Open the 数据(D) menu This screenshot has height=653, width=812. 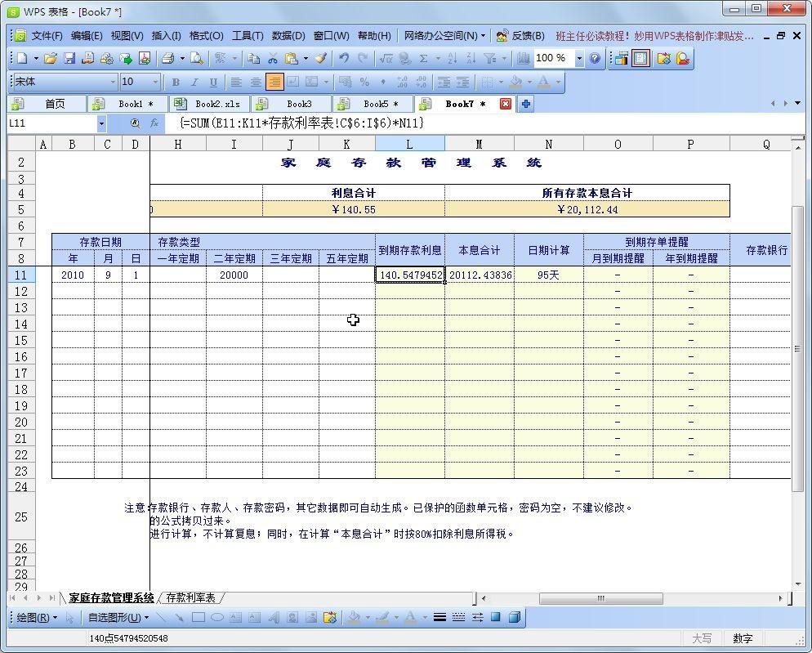tap(288, 36)
